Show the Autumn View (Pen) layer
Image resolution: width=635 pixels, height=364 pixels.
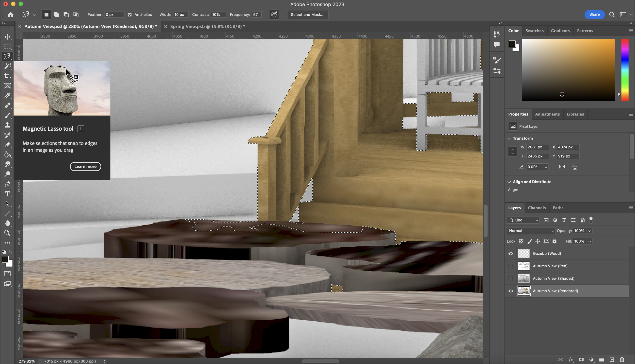(x=511, y=266)
